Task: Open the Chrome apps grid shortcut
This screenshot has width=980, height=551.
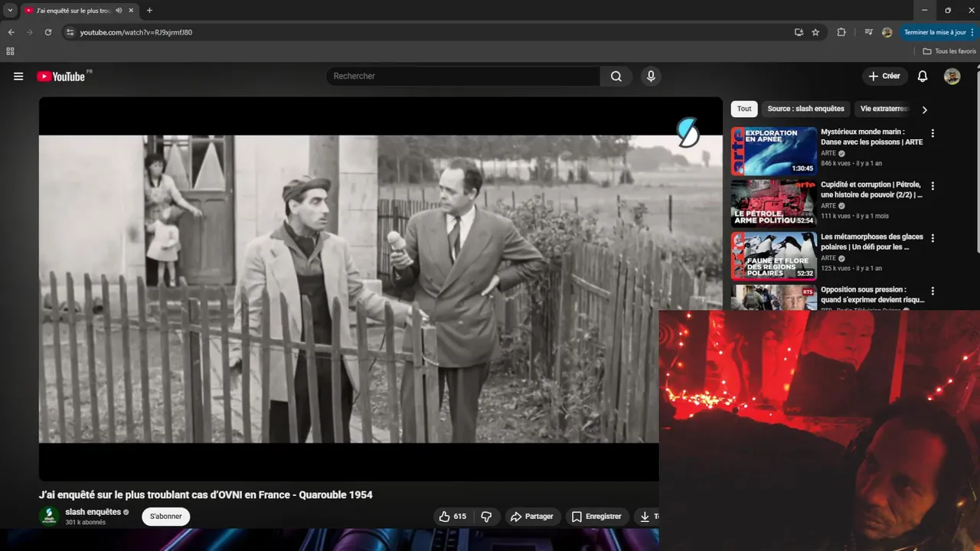Action: pos(10,51)
